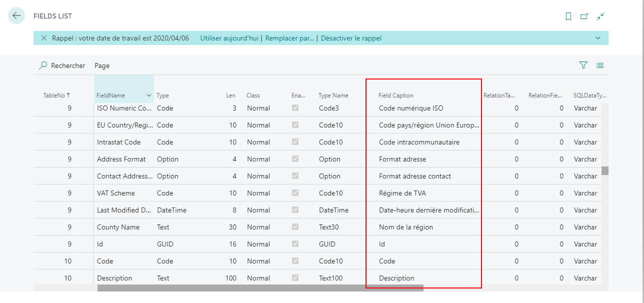Image resolution: width=644 pixels, height=303 pixels.
Task: Toggle the Ena checkbox on the Description row
Action: point(295,278)
